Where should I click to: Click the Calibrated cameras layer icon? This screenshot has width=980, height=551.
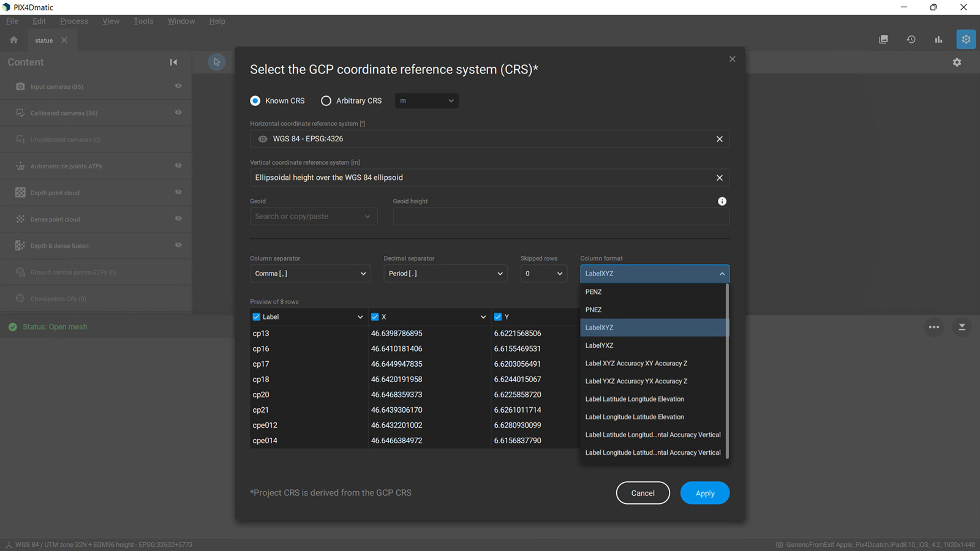(x=20, y=113)
